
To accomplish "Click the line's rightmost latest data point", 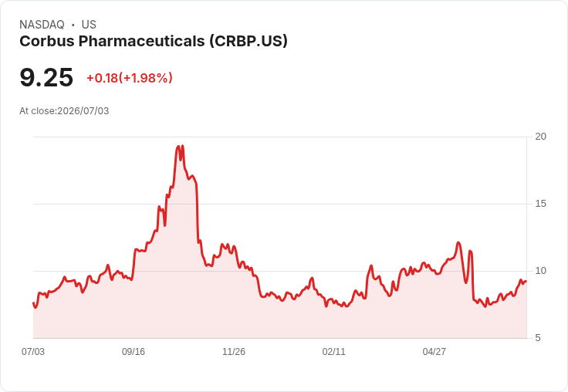I will (x=526, y=281).
